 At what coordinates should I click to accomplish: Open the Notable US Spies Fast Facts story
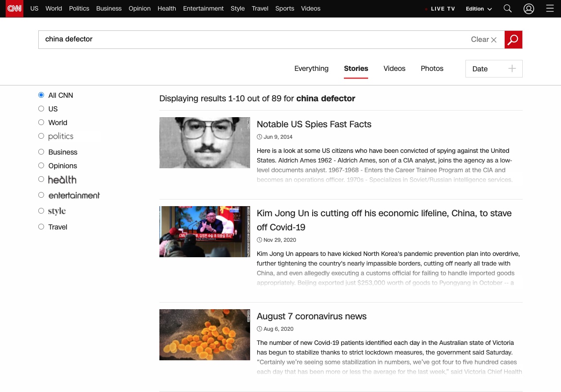[314, 124]
